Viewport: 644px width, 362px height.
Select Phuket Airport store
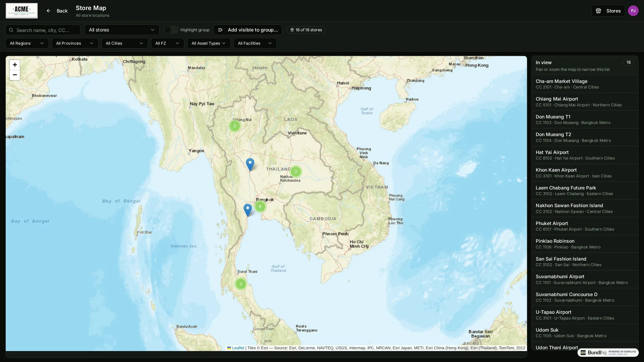[x=585, y=226]
